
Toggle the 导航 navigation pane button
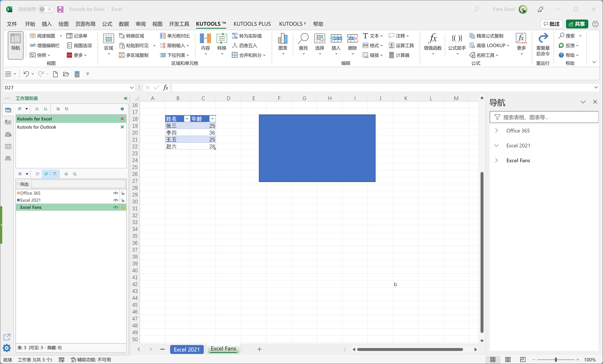(x=15, y=45)
